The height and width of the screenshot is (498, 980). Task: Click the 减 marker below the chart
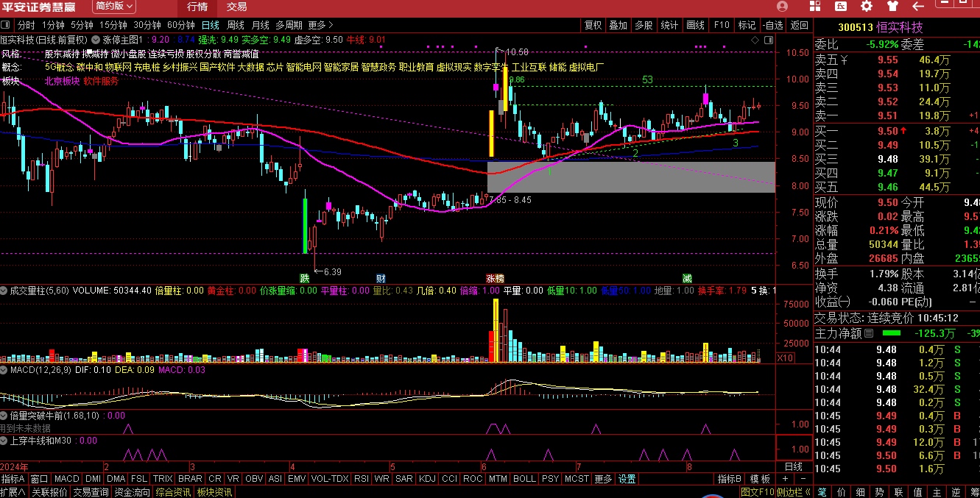687,279
